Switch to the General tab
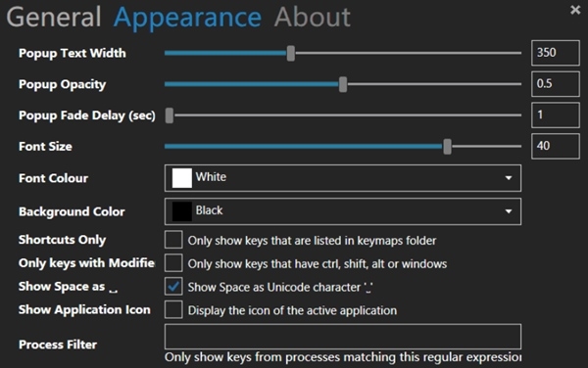 click(x=54, y=18)
